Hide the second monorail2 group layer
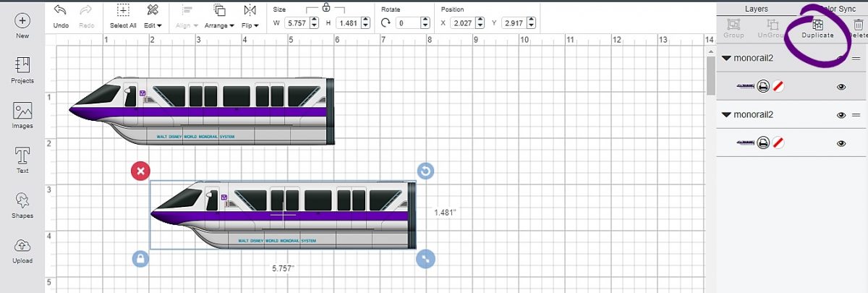The height and width of the screenshot is (293, 868). click(x=841, y=115)
